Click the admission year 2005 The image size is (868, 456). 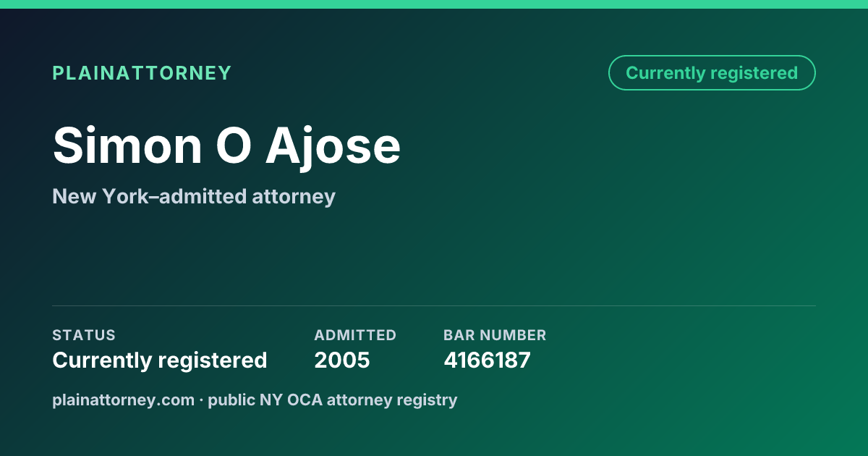[x=342, y=360]
